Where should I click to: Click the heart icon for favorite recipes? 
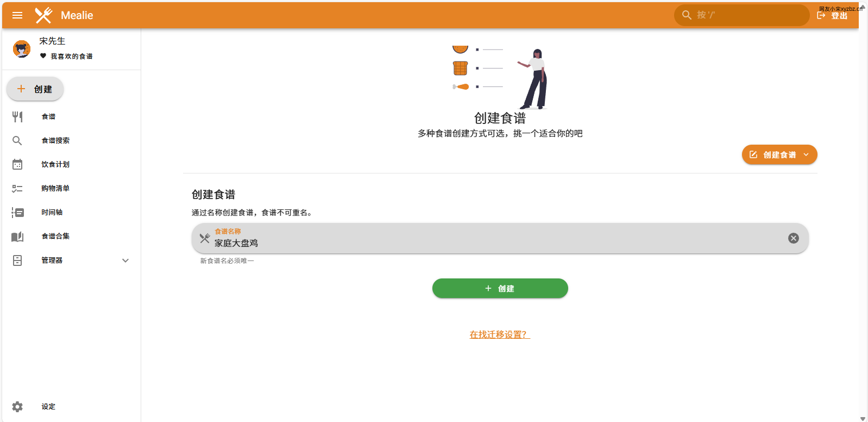pyautogui.click(x=43, y=56)
